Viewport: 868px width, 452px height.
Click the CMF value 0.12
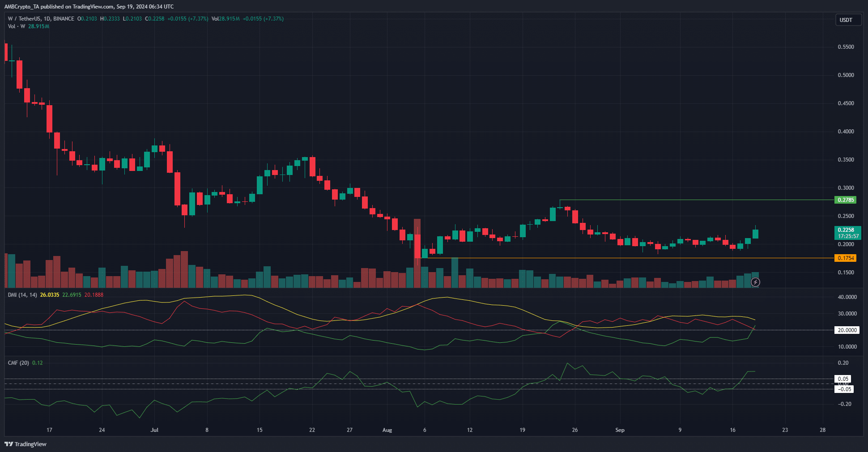click(x=38, y=363)
